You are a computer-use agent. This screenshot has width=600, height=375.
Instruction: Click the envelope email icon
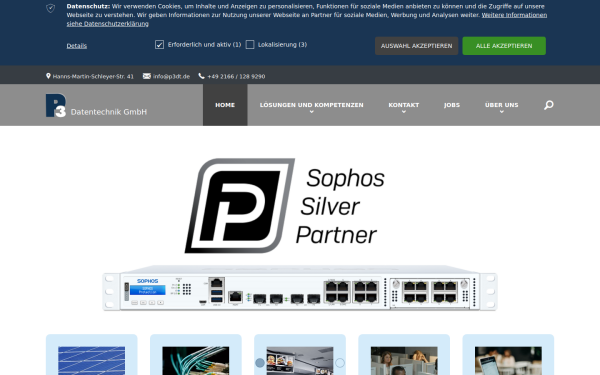coord(147,76)
